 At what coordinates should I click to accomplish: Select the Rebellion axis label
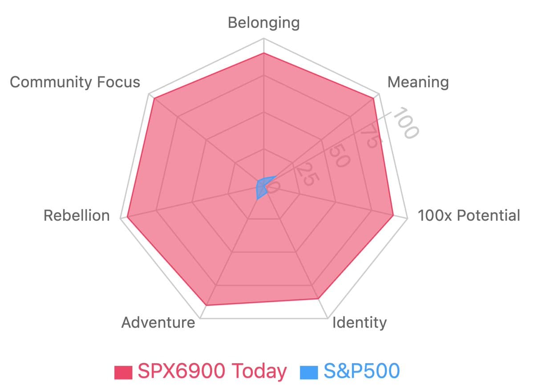[x=77, y=215]
